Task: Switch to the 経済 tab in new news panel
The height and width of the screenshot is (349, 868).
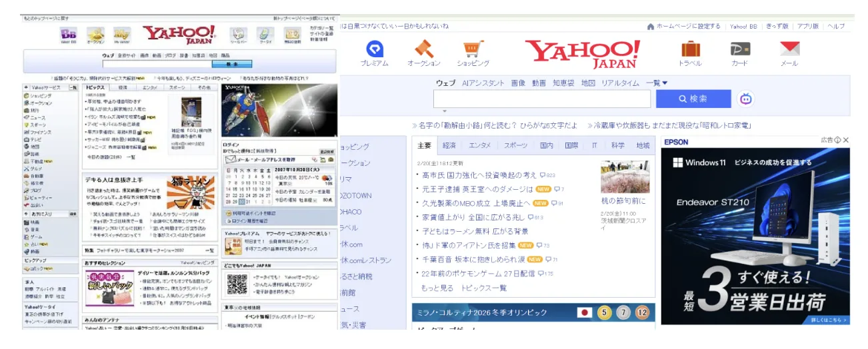Action: click(x=449, y=145)
